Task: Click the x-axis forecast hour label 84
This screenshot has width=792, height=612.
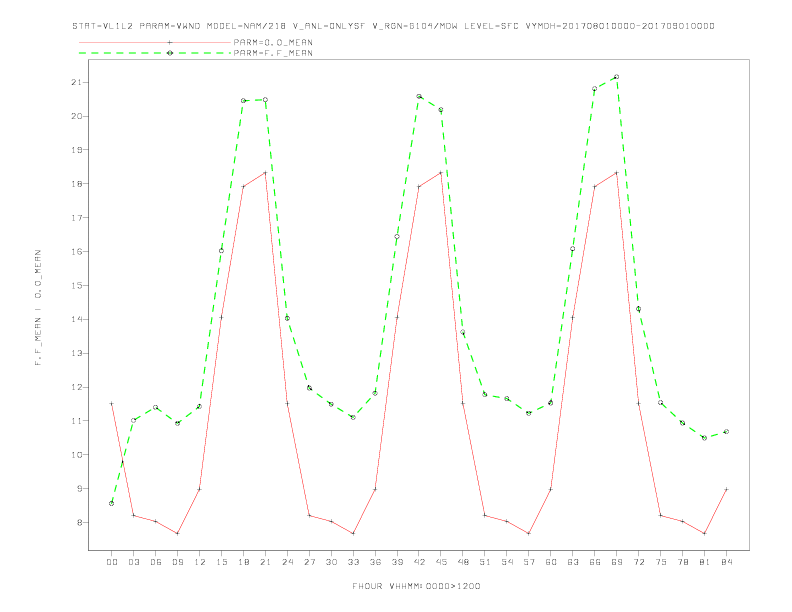Action: (x=727, y=562)
